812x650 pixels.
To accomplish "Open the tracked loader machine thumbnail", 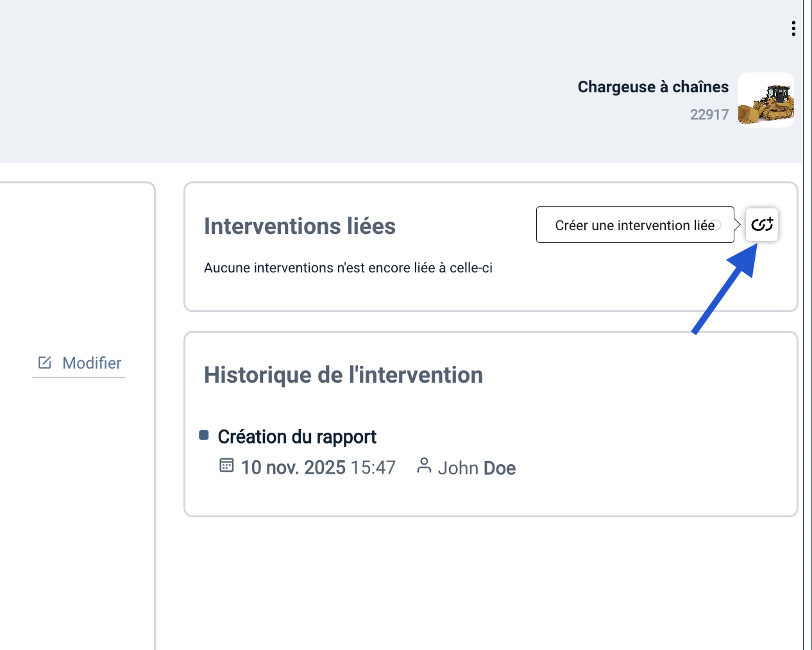I will [x=766, y=100].
